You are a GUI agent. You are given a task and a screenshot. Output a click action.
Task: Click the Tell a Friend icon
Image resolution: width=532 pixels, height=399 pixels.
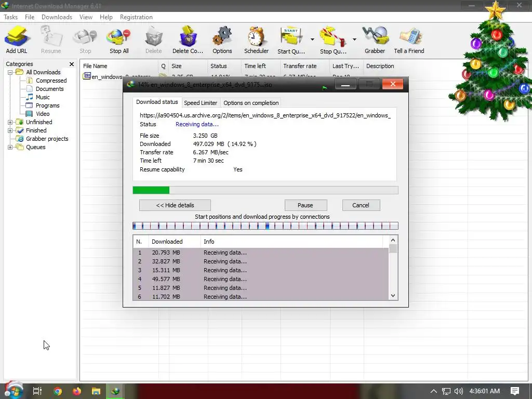pos(409,39)
